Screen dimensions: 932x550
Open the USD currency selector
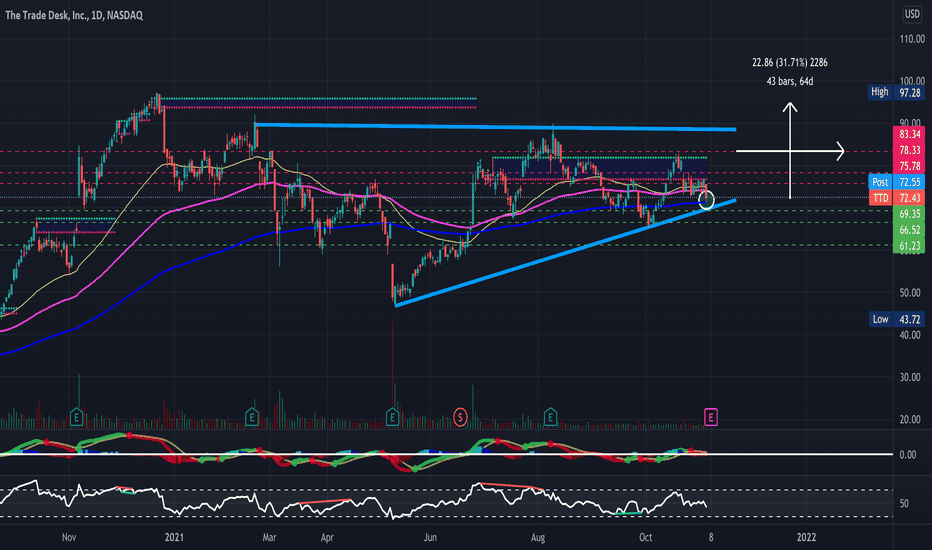pyautogui.click(x=912, y=14)
